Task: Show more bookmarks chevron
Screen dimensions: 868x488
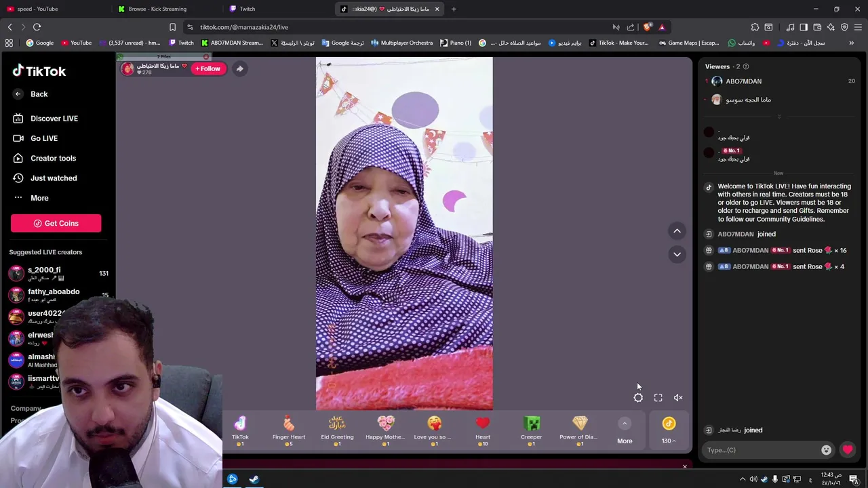Action: tap(851, 43)
